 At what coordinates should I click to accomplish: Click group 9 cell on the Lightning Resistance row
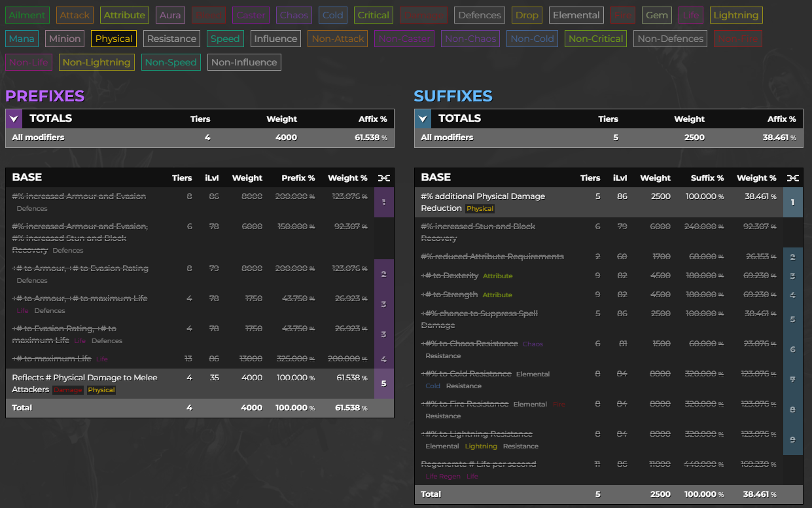coord(793,440)
